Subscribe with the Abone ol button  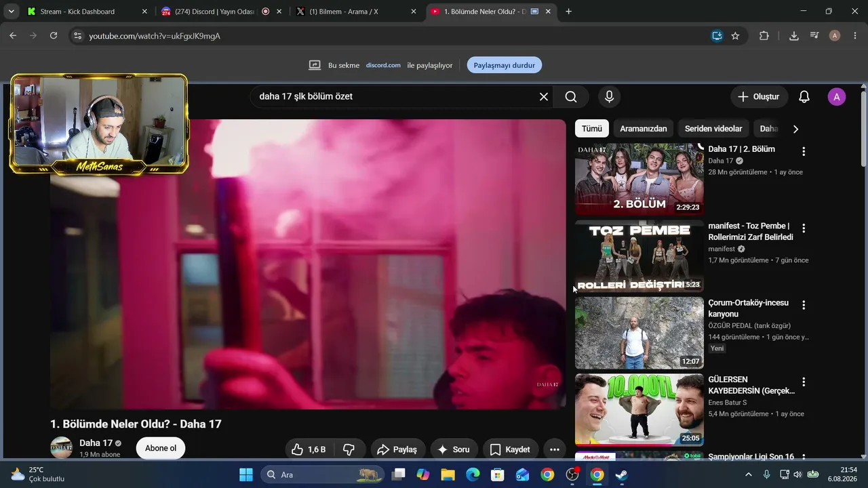tap(161, 448)
